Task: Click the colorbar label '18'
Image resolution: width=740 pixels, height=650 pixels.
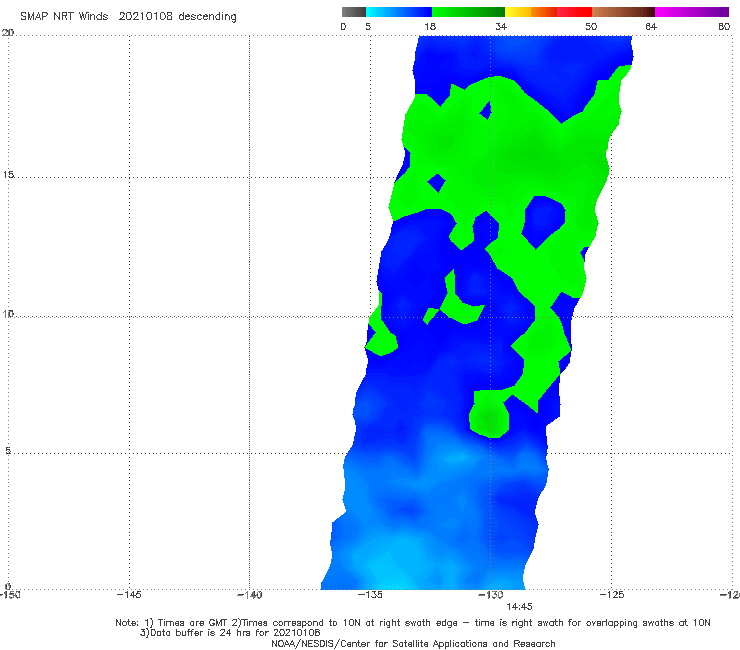Action: [x=429, y=26]
